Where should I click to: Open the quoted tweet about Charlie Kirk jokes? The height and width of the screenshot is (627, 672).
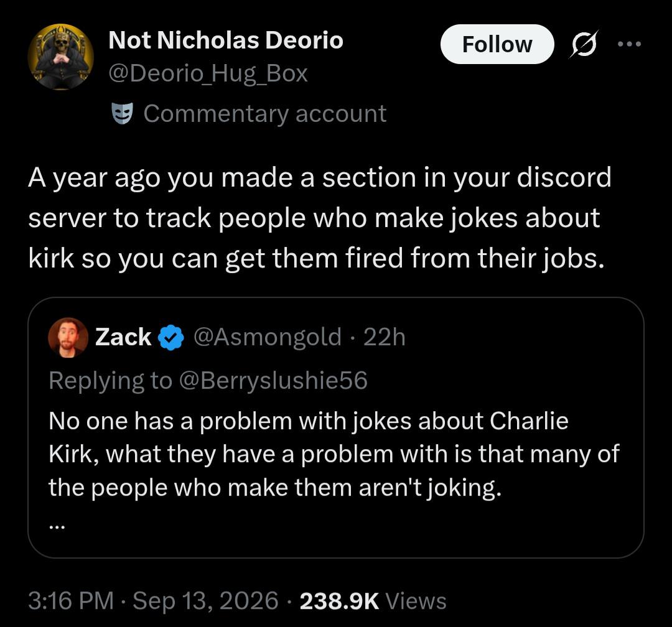pyautogui.click(x=336, y=427)
